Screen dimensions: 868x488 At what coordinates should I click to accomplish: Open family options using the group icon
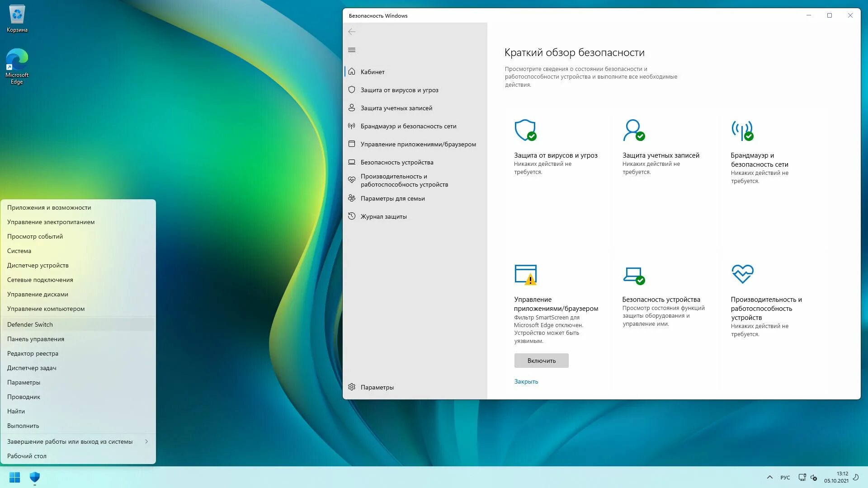[352, 198]
